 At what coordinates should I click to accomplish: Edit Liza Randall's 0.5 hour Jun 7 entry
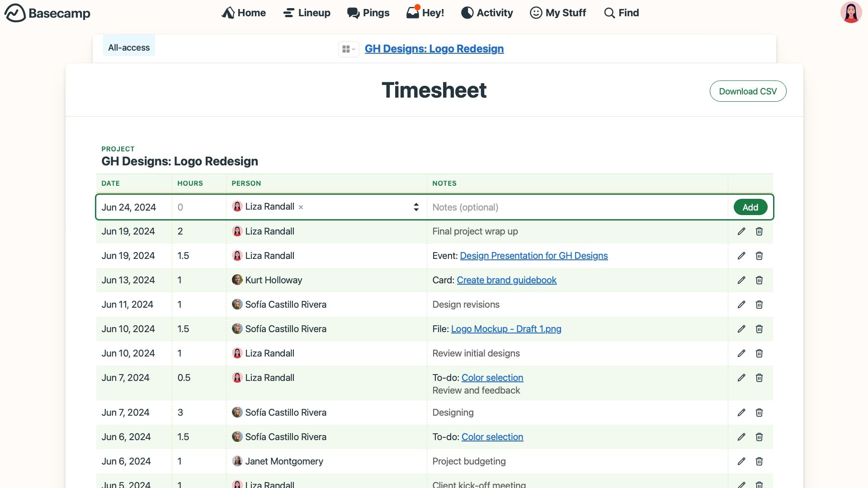click(x=741, y=378)
